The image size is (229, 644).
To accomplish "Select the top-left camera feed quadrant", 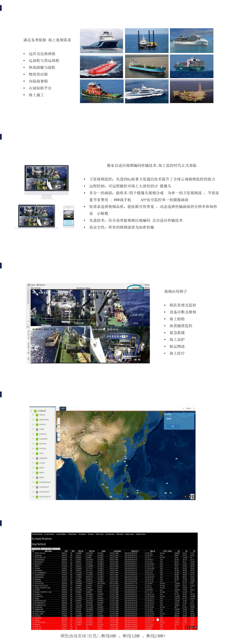I will pos(60,308).
